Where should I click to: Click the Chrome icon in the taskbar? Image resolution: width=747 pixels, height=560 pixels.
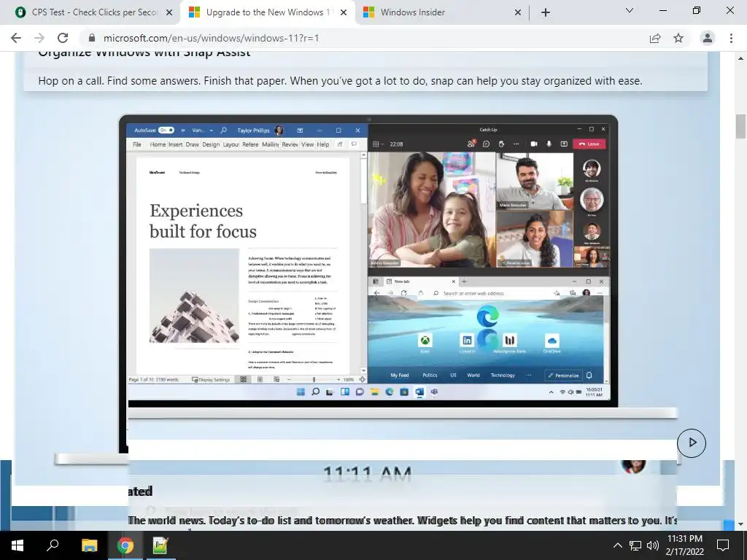tap(125, 545)
